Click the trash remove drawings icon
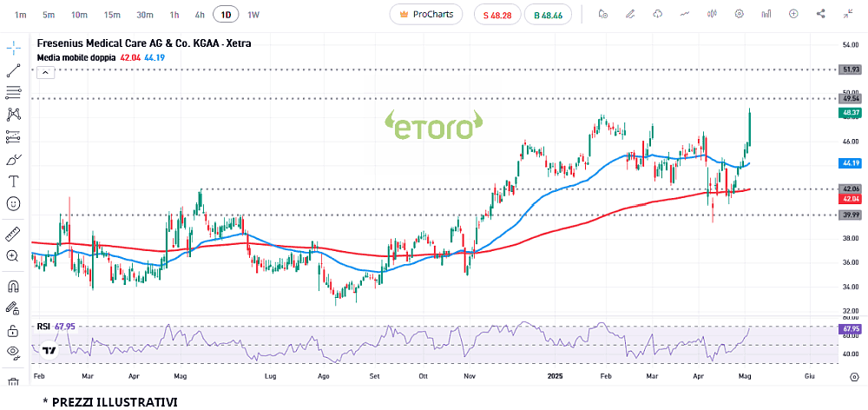Image resolution: width=868 pixels, height=410 pixels. point(13,382)
